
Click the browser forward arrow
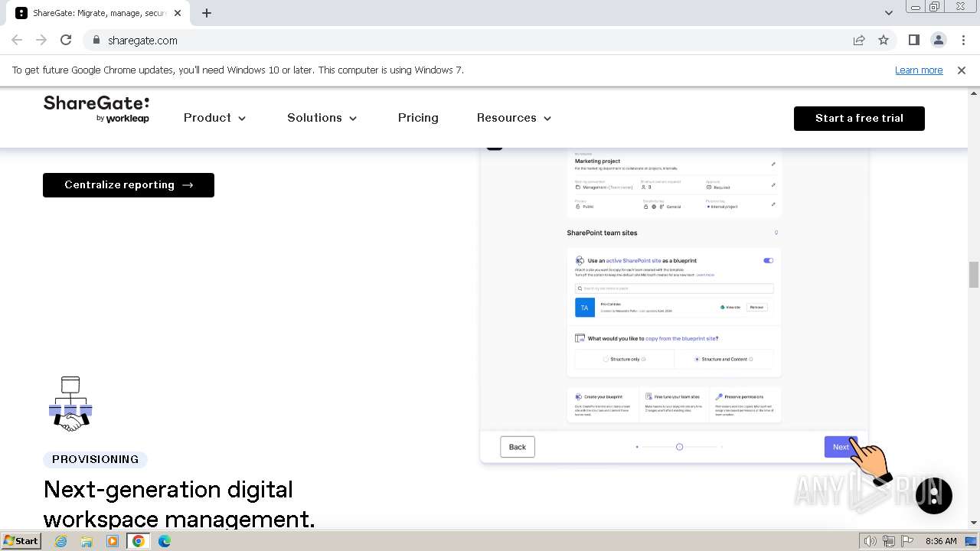(x=41, y=40)
